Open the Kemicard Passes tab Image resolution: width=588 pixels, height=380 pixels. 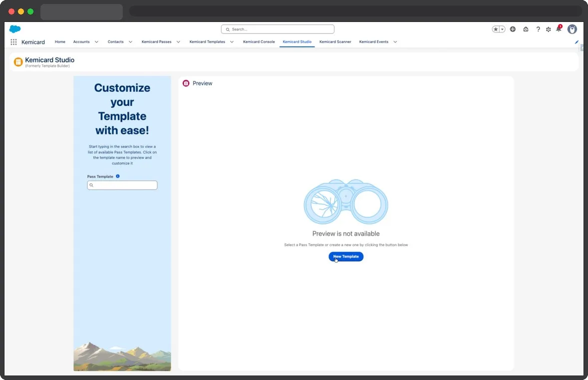(156, 41)
